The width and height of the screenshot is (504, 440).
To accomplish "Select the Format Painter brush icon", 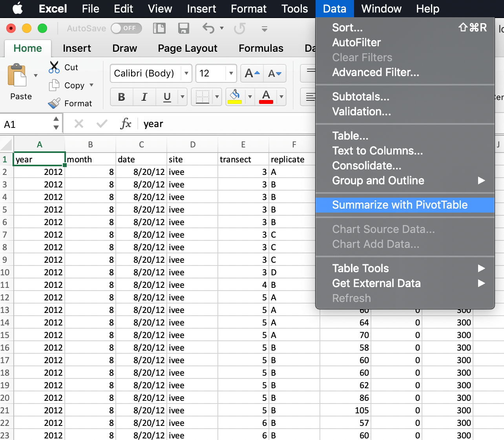I will [x=53, y=103].
